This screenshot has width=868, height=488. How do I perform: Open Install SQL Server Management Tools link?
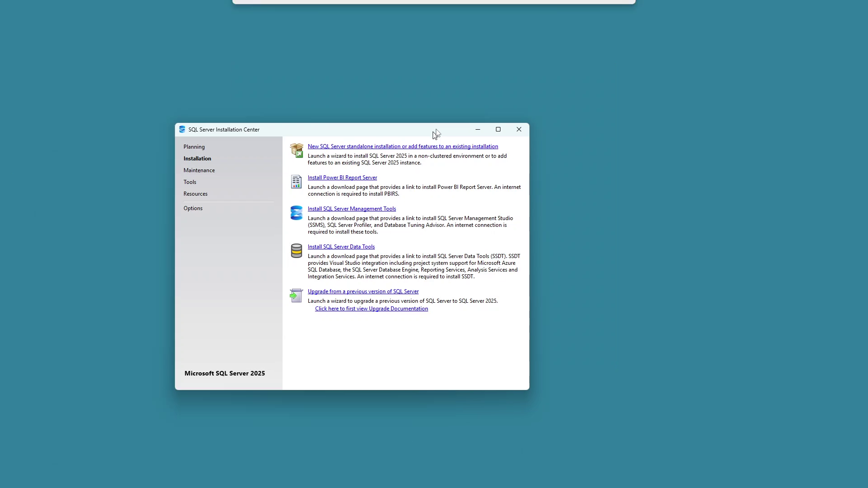(352, 209)
